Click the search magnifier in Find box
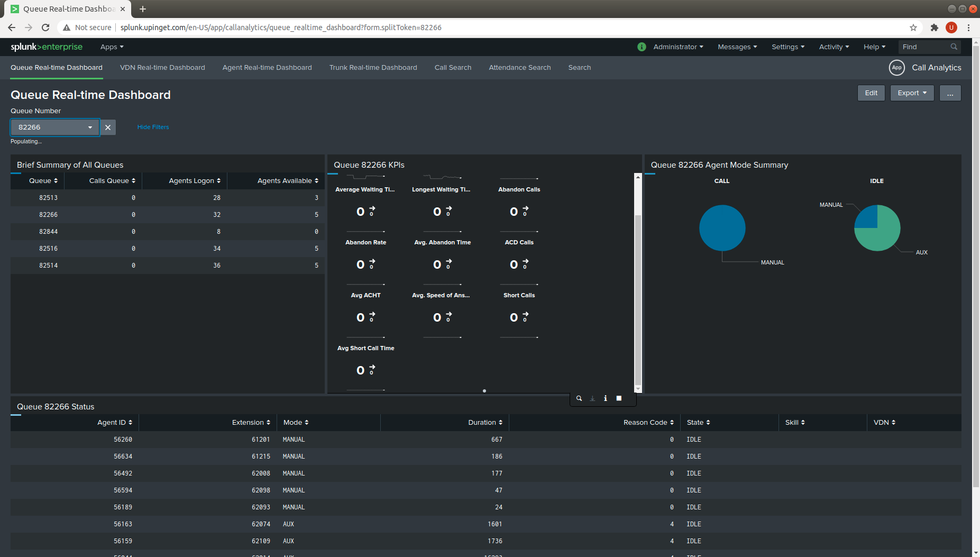This screenshot has height=557, width=980. click(x=954, y=47)
